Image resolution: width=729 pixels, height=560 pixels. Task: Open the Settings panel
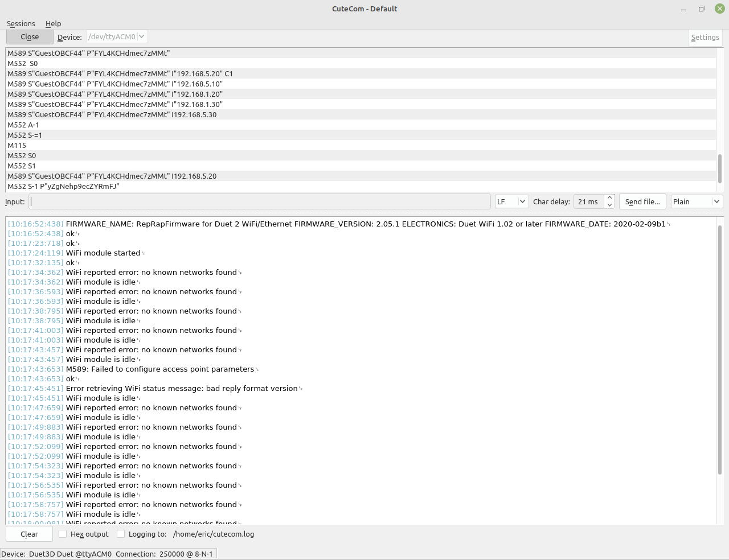coord(705,37)
